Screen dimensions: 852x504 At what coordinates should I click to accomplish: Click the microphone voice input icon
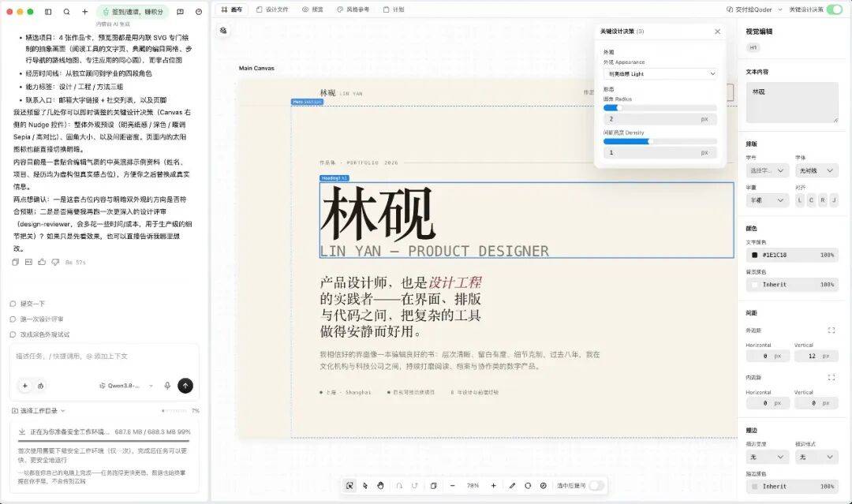(167, 386)
